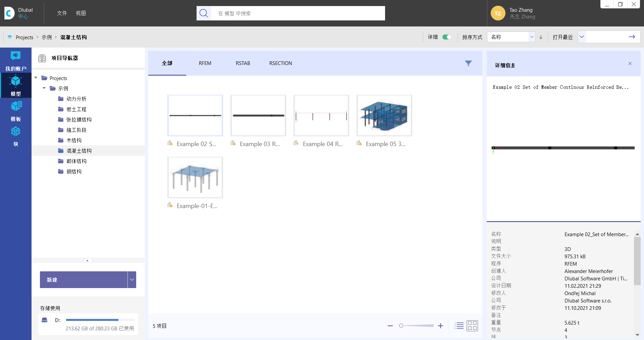Select the Example-01 slab model thumbnail
The width and height of the screenshot is (644, 340).
tap(195, 178)
